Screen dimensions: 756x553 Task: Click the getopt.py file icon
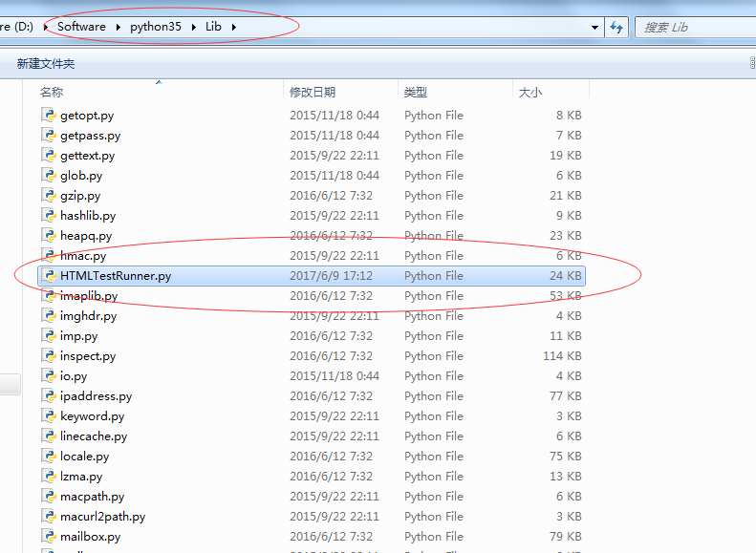49,116
